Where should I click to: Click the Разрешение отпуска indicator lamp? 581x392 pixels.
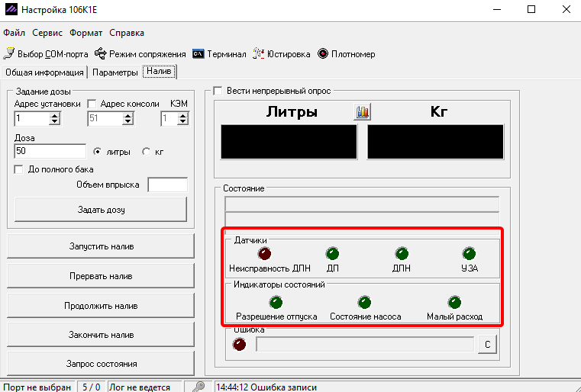(276, 302)
